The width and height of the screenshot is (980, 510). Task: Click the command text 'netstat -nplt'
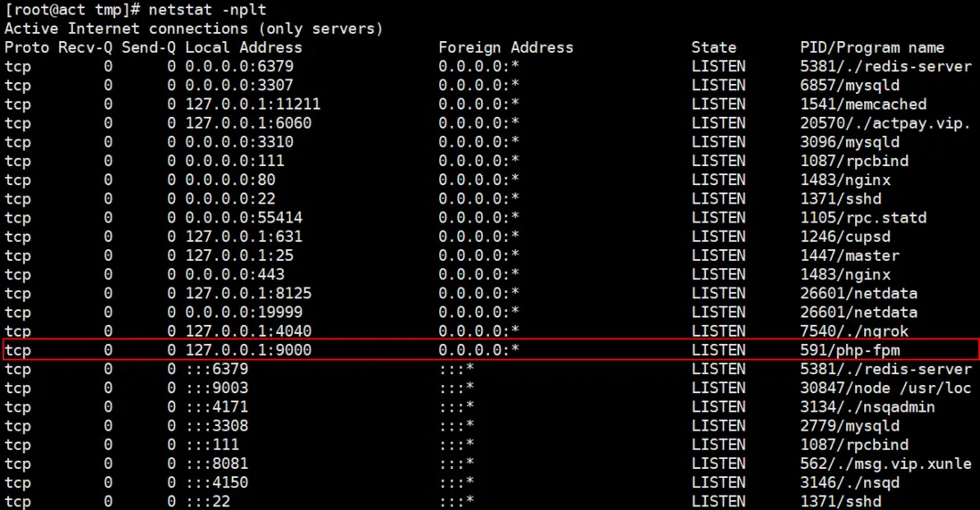point(207,10)
